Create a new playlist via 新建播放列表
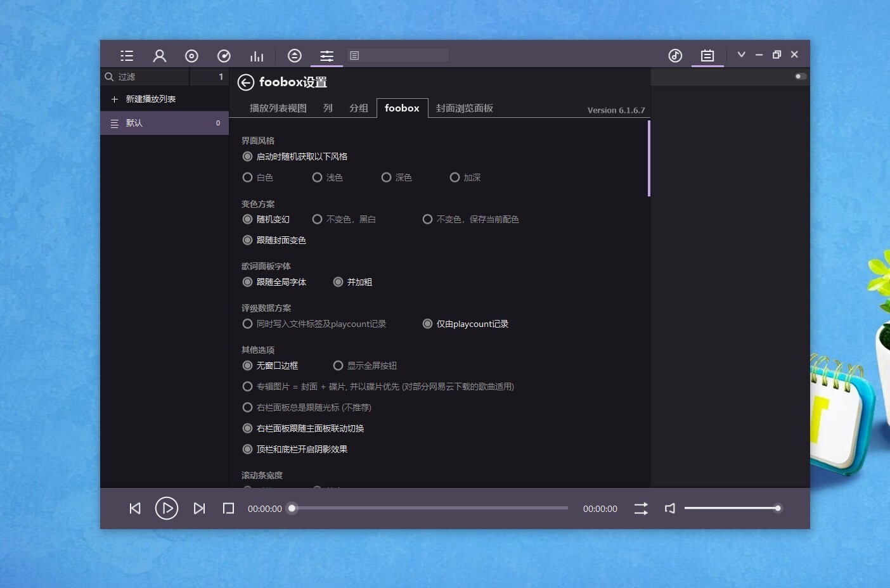 [145, 98]
